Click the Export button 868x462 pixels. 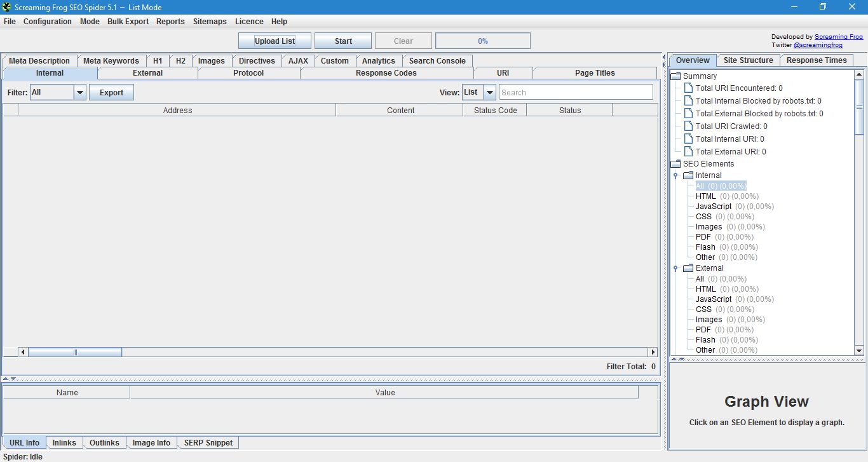pyautogui.click(x=111, y=93)
